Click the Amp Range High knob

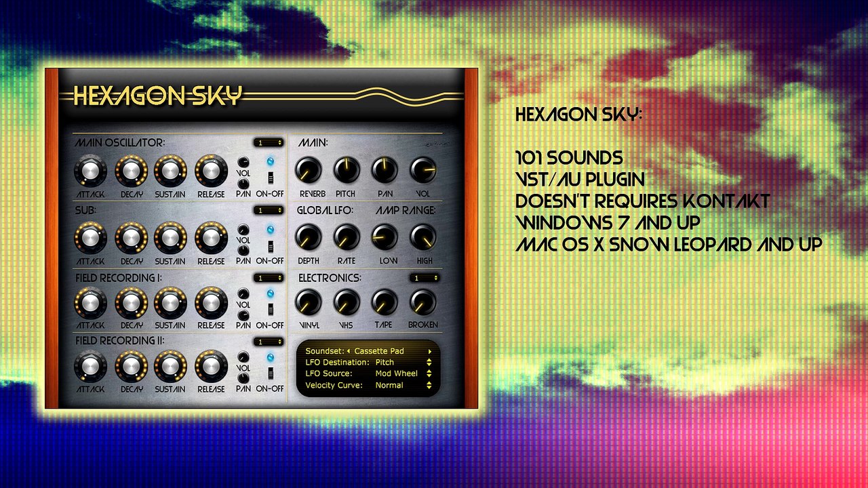423,237
